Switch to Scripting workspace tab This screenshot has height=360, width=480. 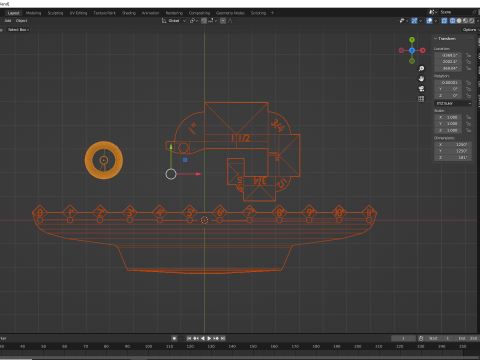tap(258, 13)
